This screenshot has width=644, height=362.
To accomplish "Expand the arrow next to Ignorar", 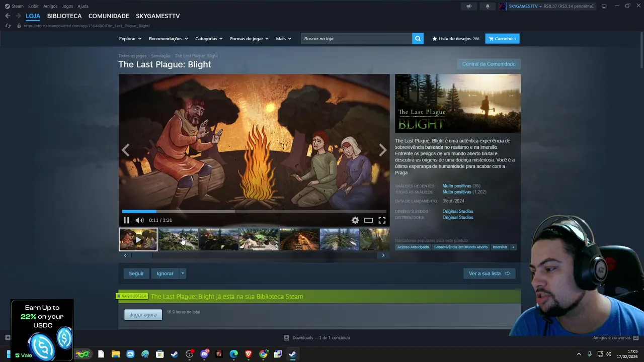I will click(183, 274).
